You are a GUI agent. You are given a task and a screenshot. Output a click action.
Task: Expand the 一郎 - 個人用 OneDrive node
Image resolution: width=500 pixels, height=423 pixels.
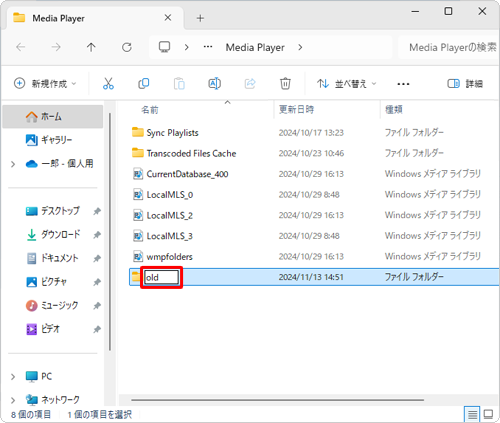(13, 164)
